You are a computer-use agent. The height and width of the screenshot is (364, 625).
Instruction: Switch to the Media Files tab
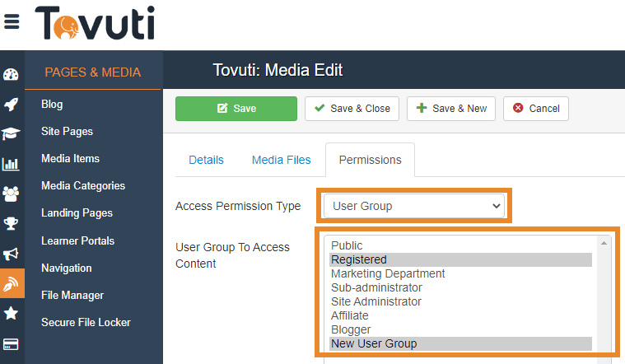281,160
